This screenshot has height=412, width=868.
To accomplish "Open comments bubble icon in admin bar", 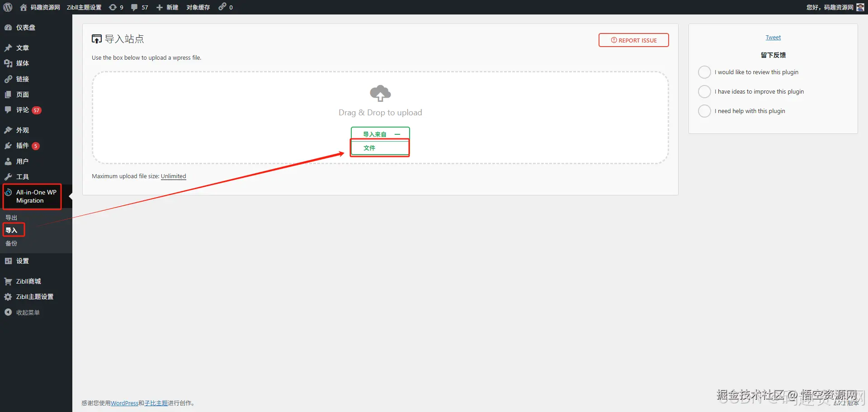I will pos(134,7).
